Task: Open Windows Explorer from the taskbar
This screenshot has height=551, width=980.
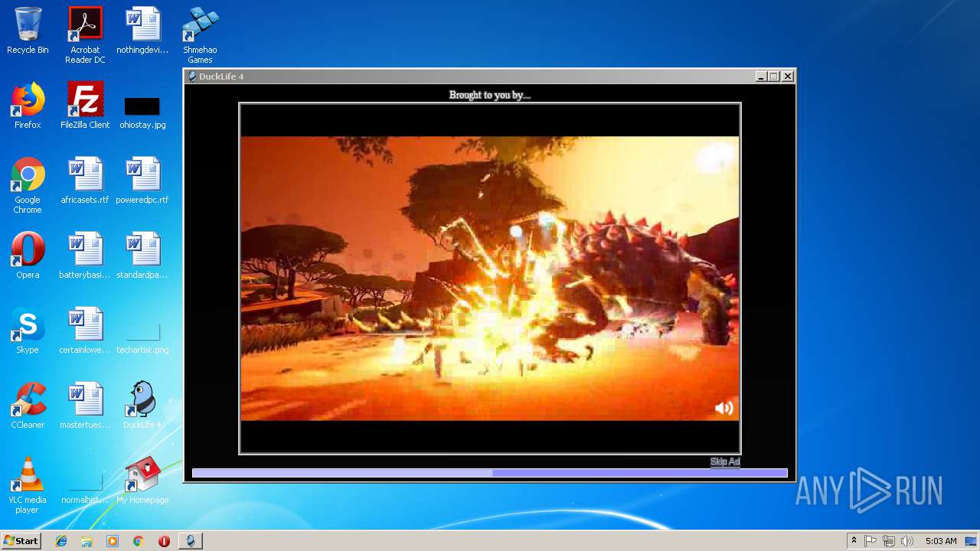Action: pos(87,541)
